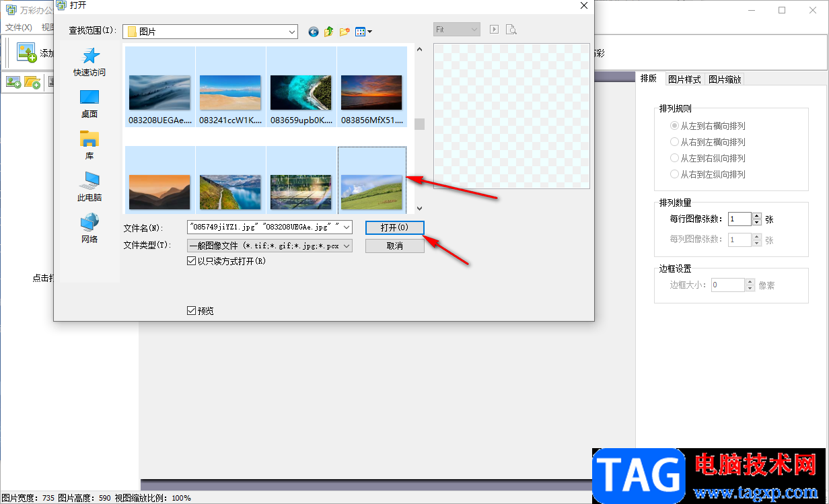Select the lake and road thumbnail
Screen dimensions: 829x504
tap(230, 180)
